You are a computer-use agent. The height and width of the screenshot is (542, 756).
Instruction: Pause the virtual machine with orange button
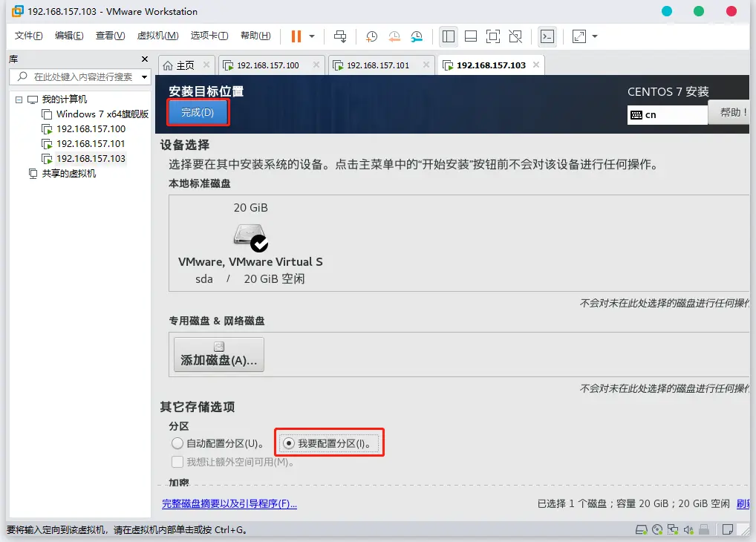pos(296,36)
